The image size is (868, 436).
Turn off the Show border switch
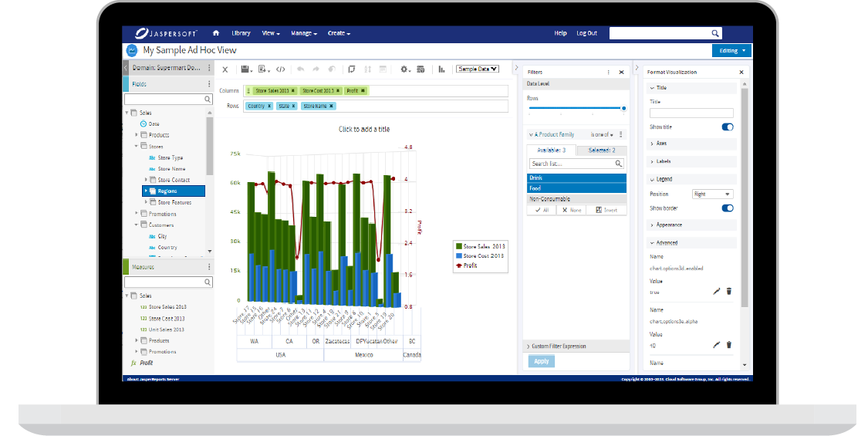(x=727, y=208)
